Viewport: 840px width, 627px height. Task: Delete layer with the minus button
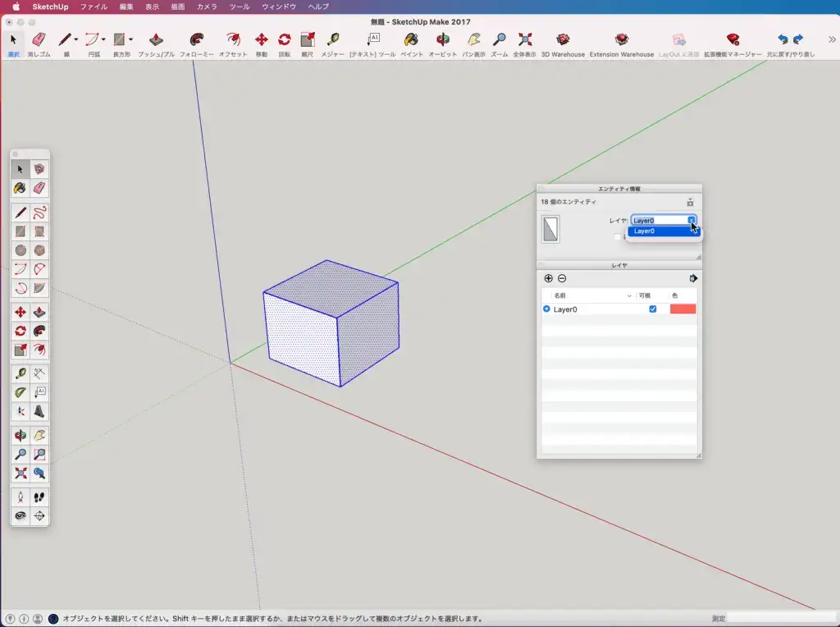[x=562, y=278]
